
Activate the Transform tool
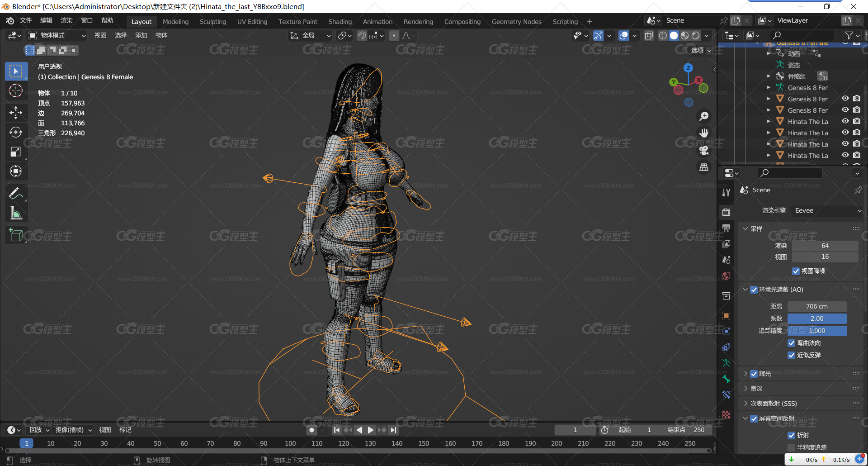(x=16, y=171)
